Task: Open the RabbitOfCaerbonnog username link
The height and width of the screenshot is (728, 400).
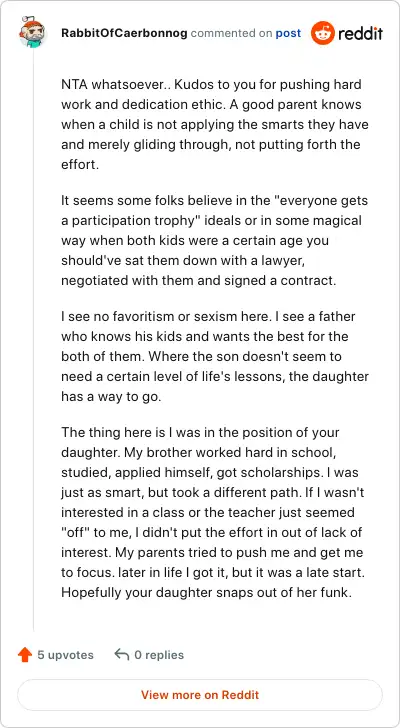Action: (124, 33)
